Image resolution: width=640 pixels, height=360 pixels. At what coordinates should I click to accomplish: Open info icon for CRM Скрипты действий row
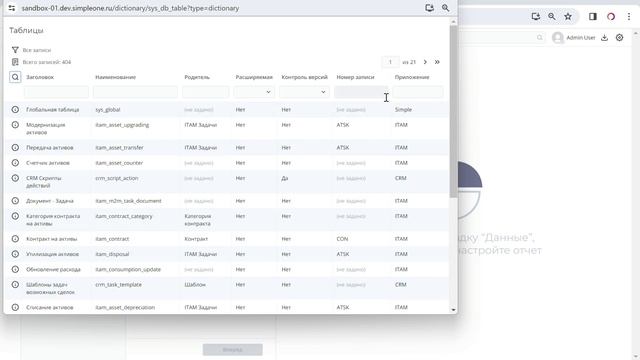(15, 178)
